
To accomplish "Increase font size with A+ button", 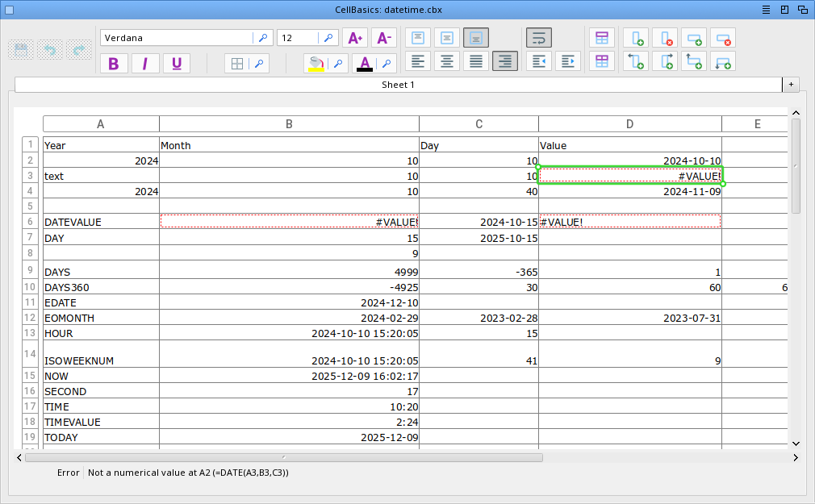I will point(354,38).
